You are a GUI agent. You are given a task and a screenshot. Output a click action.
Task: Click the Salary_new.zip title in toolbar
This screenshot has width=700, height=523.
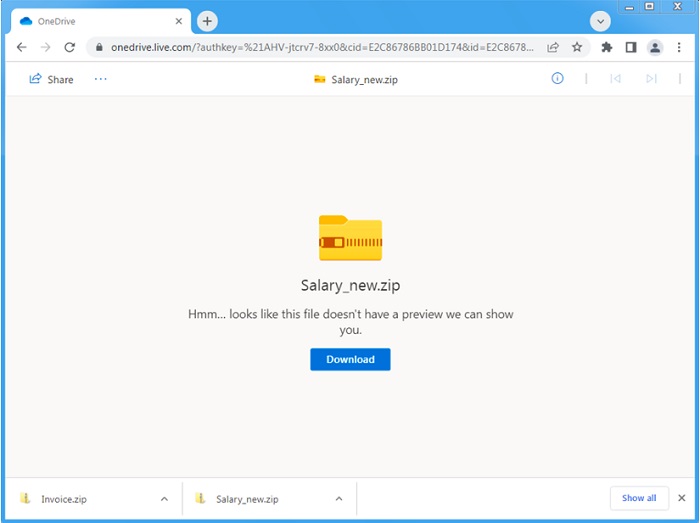[x=364, y=79]
